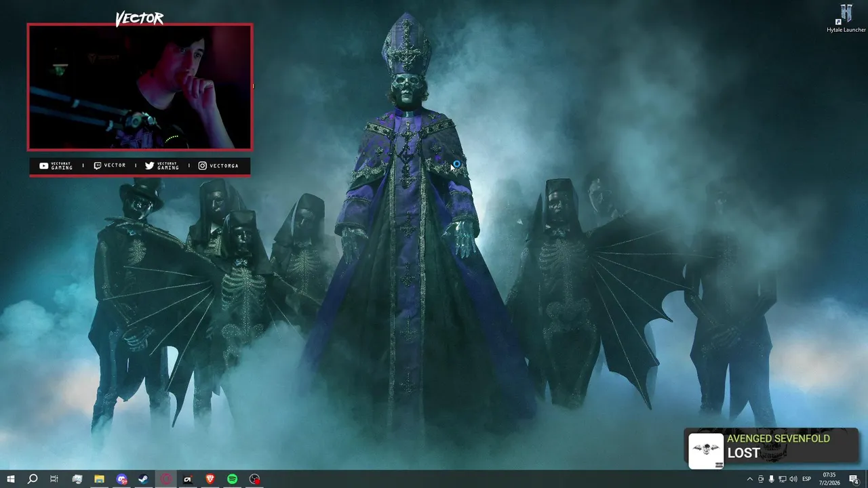Change the ESP input language
Image resolution: width=868 pixels, height=488 pixels.
(x=806, y=479)
